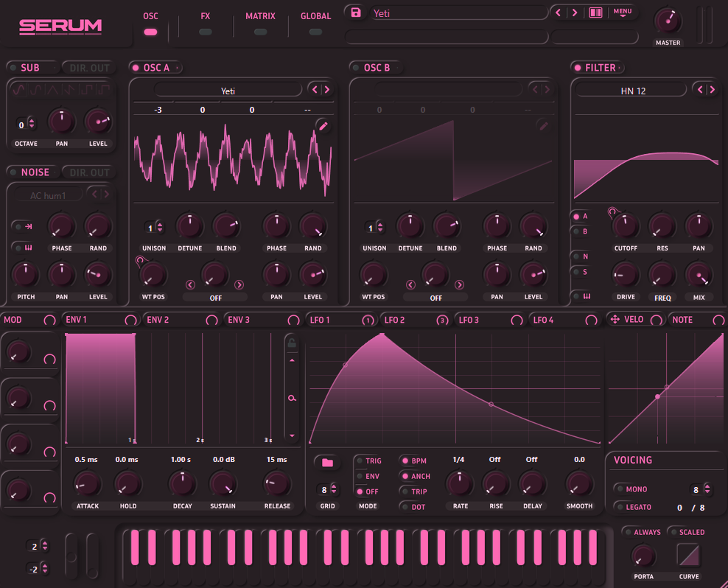Click the envelope ATTACK knob

click(x=87, y=484)
